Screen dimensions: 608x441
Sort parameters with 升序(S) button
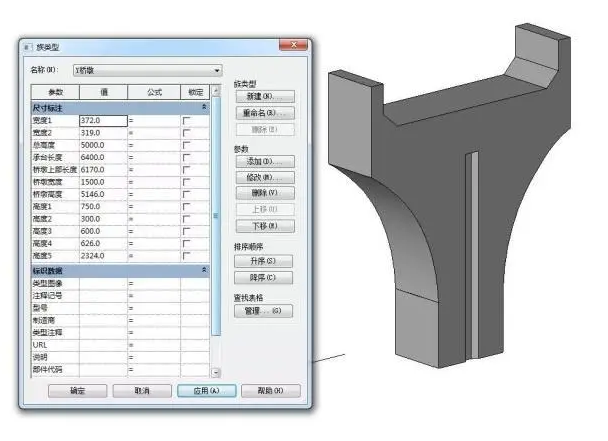pos(263,261)
